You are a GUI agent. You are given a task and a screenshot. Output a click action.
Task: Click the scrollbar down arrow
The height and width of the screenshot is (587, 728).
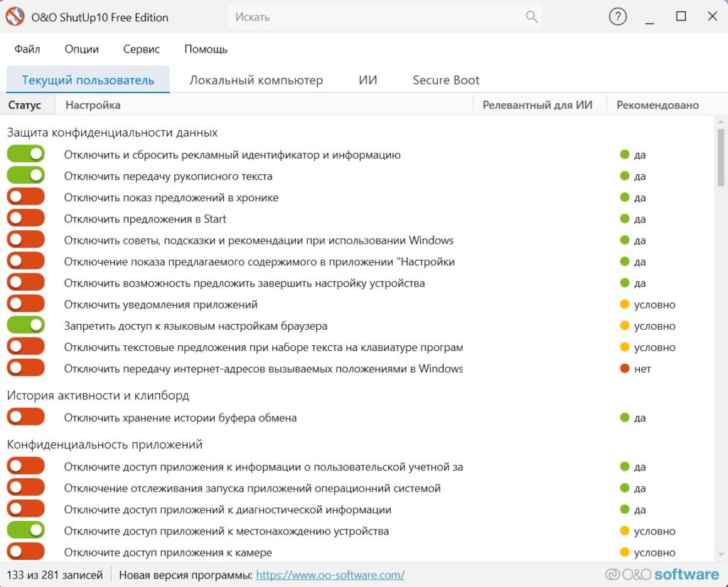click(x=721, y=554)
